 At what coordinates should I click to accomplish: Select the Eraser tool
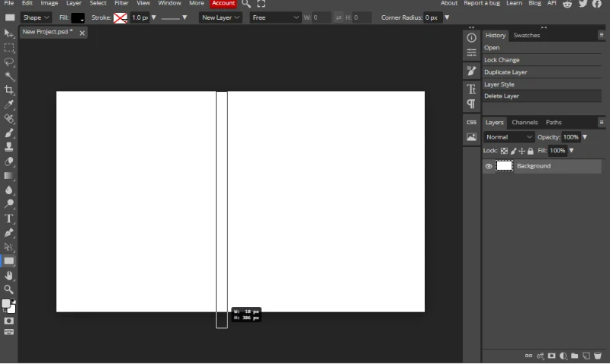8,161
